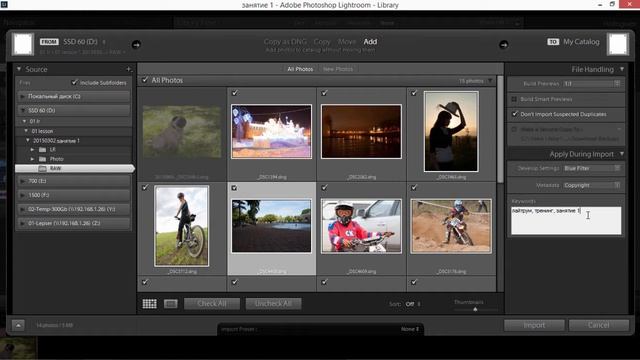Collapse the SSD 60 (D:) drive
Image resolution: width=640 pixels, height=360 pixels.
(22, 111)
